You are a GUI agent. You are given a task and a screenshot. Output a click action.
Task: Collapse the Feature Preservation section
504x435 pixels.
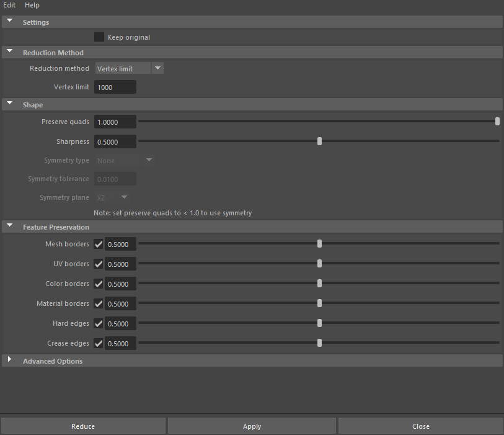click(x=9, y=226)
